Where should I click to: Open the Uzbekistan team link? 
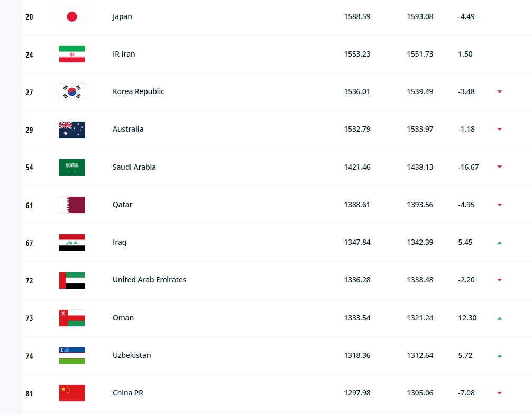pyautogui.click(x=132, y=355)
